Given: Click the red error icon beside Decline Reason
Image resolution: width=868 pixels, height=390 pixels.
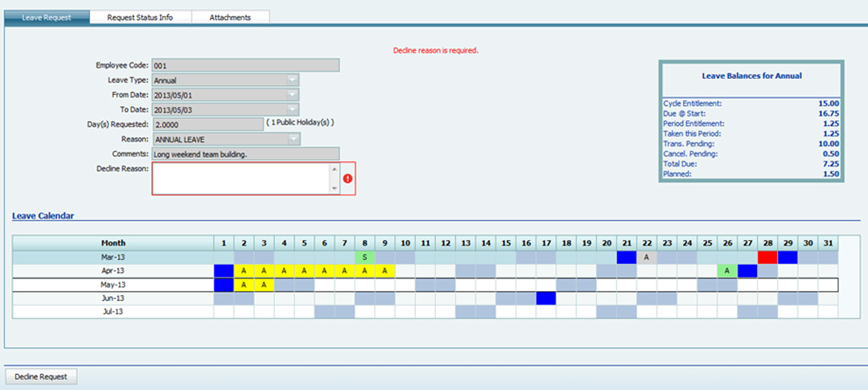Looking at the screenshot, I should pyautogui.click(x=348, y=179).
